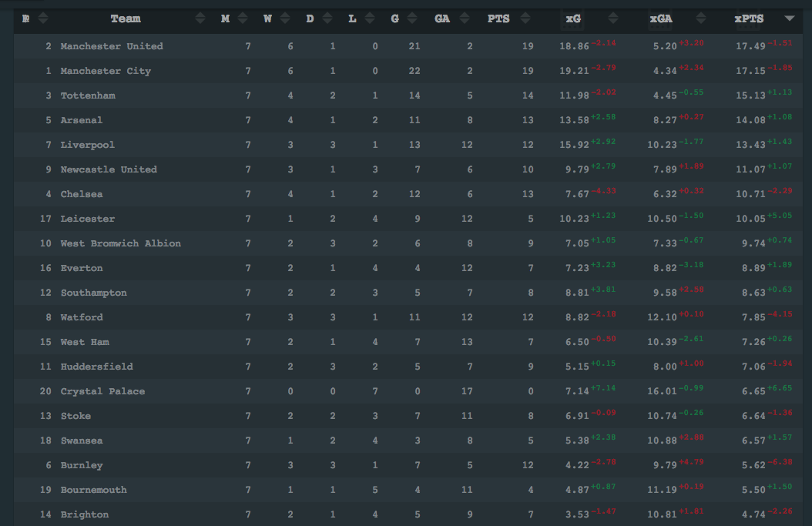The image size is (812, 526).
Task: Click the Team column header label
Action: (126, 18)
